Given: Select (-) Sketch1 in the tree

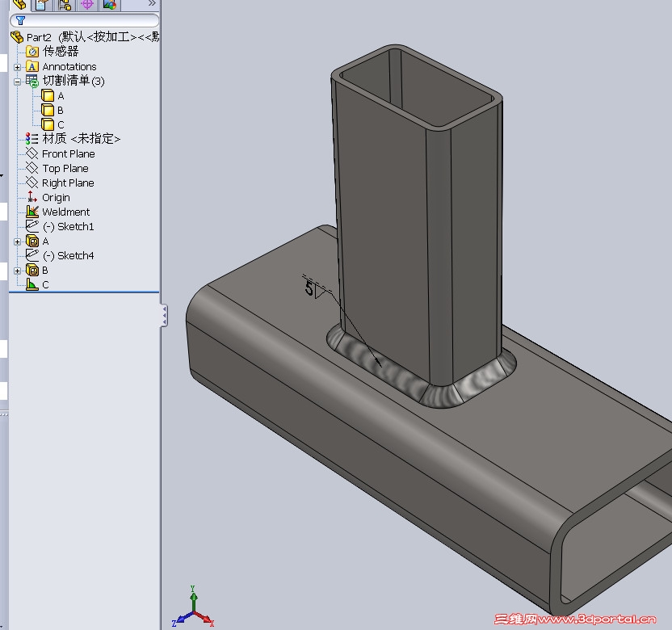Looking at the screenshot, I should (69, 226).
